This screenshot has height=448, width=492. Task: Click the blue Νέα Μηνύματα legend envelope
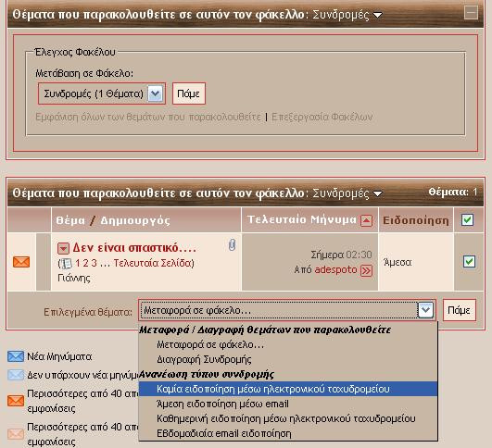tap(16, 356)
